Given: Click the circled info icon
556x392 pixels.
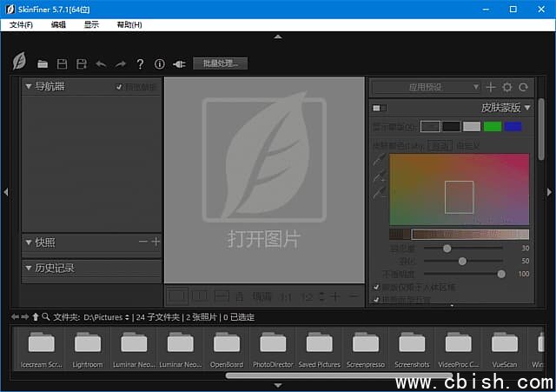Looking at the screenshot, I should click(160, 63).
